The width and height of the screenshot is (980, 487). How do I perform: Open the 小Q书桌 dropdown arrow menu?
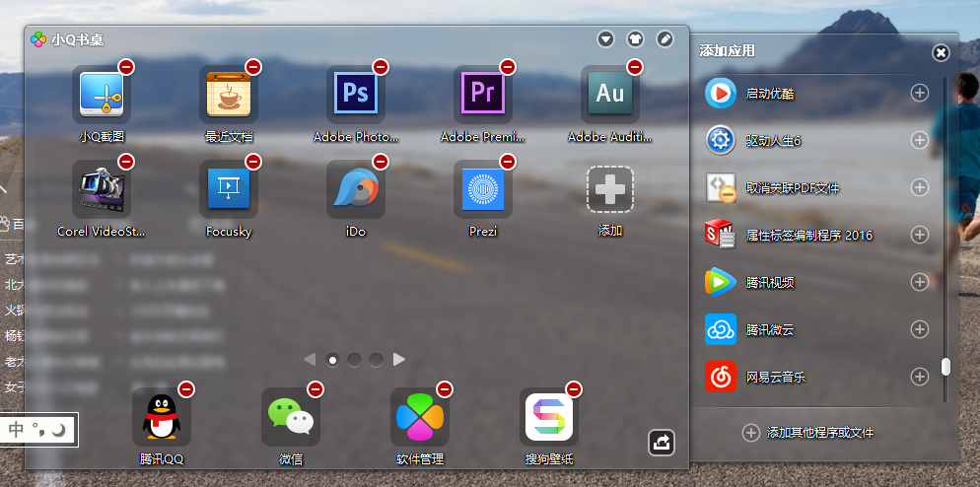click(605, 39)
